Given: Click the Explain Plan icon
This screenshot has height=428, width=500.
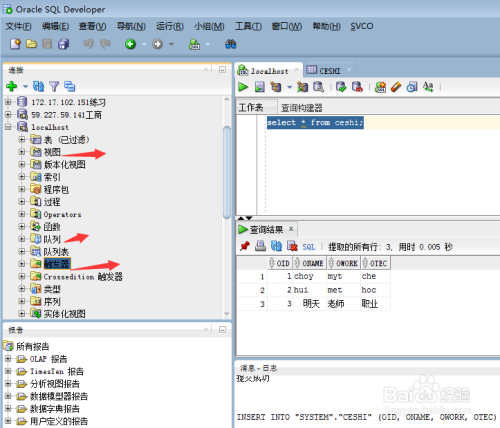Looking at the screenshot, I should [x=276, y=87].
